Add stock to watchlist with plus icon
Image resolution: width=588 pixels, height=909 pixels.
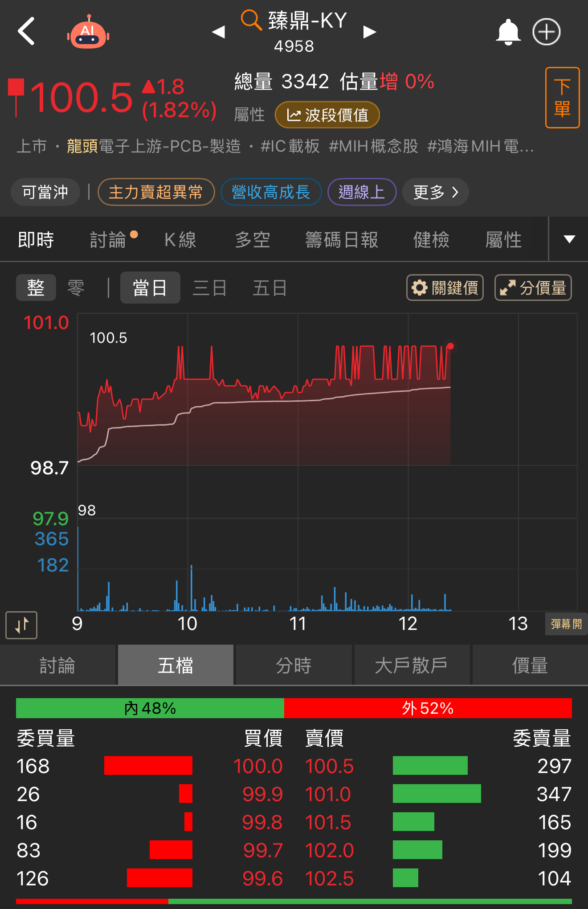click(547, 32)
